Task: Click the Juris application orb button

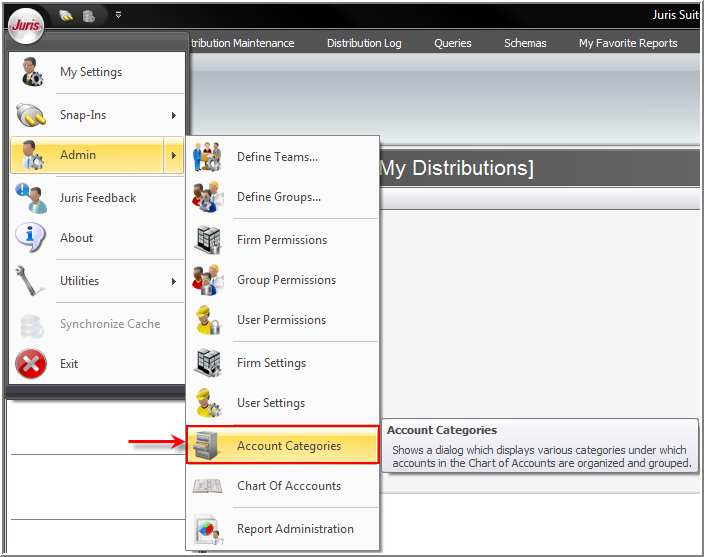Action: coord(26,25)
